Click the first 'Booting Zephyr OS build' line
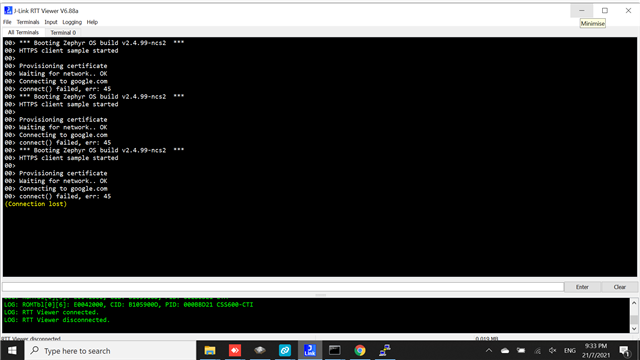 [x=94, y=43]
